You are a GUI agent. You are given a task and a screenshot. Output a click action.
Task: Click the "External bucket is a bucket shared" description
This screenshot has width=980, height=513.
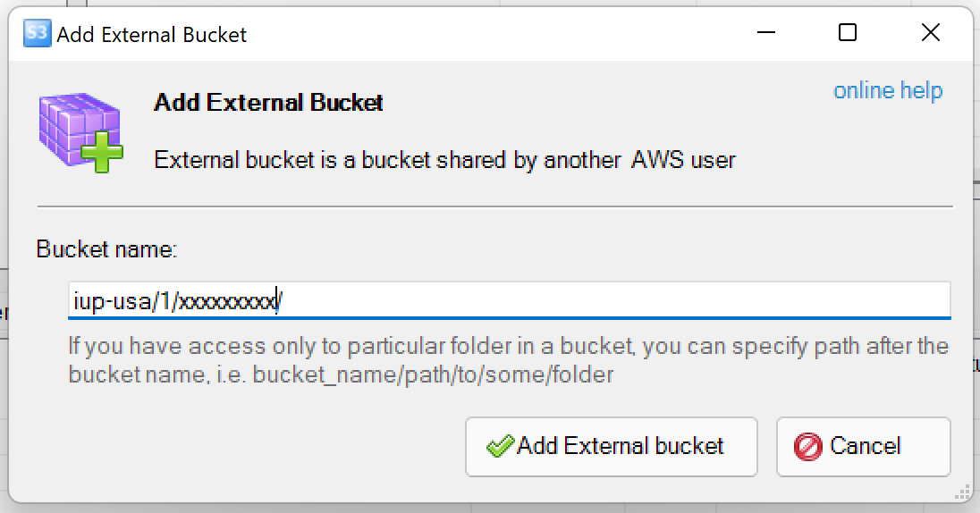coord(444,161)
